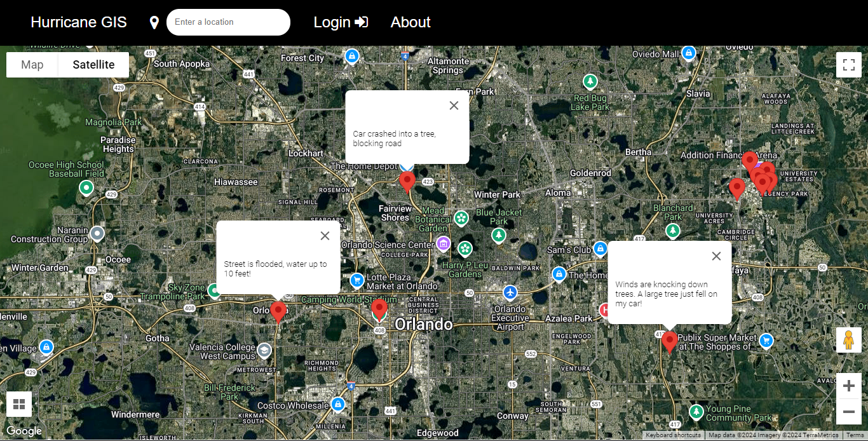Select the Street View pegman icon

coord(848,341)
